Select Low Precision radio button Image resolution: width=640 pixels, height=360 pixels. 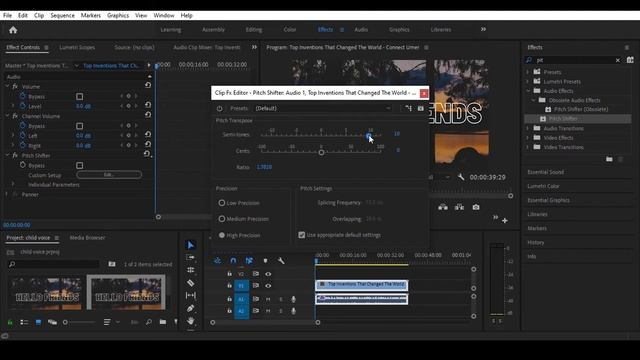tap(222, 202)
